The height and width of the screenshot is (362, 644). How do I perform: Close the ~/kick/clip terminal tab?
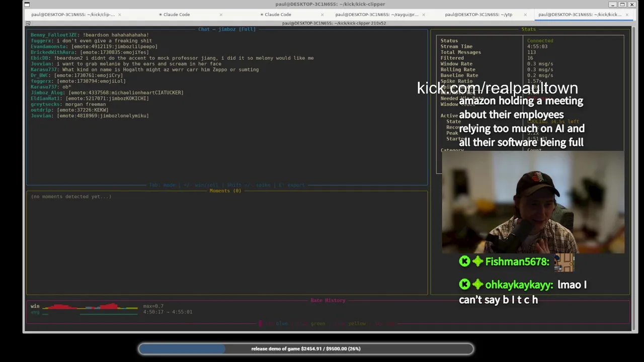119,15
